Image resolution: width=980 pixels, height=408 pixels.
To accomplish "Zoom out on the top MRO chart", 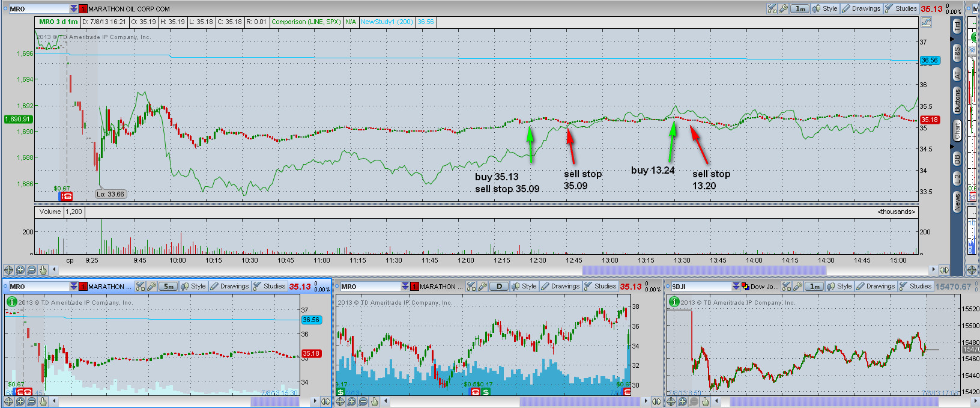I will pyautogui.click(x=31, y=270).
